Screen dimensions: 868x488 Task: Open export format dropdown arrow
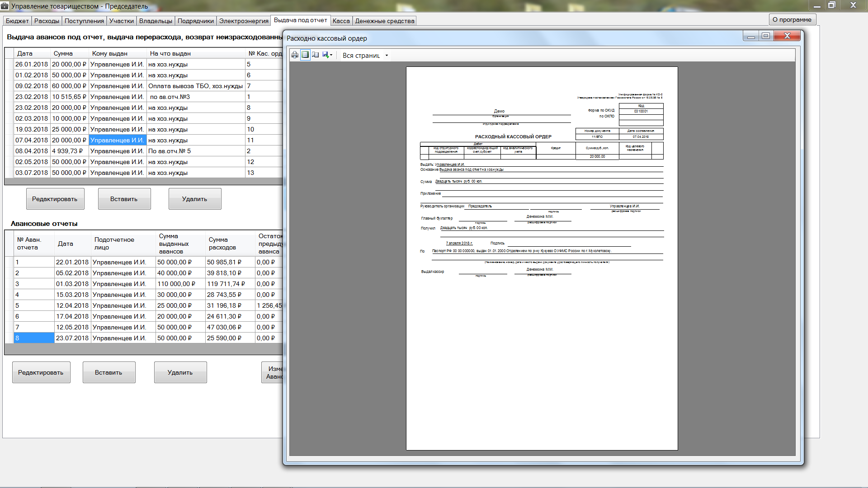pos(331,55)
